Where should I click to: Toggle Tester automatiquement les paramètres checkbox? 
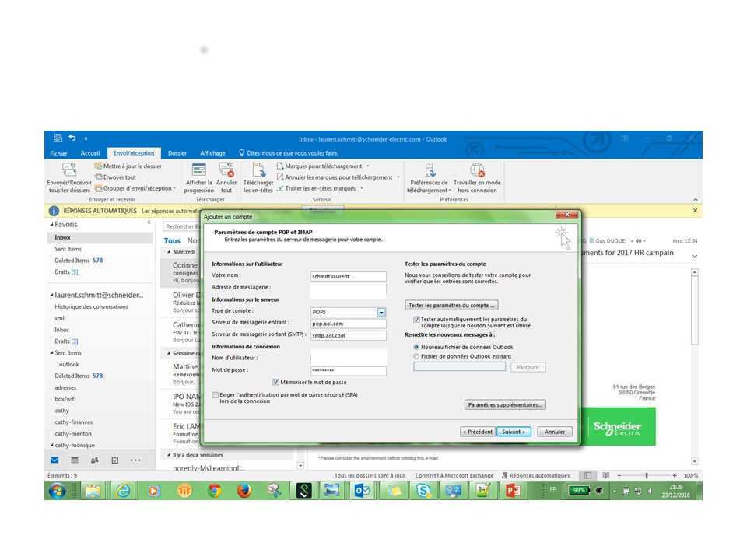coord(416,320)
